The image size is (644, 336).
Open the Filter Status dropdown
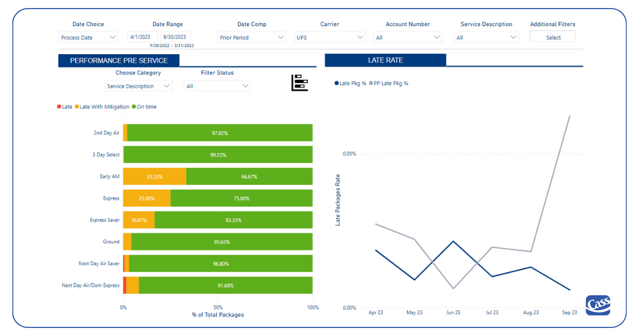[x=217, y=85]
